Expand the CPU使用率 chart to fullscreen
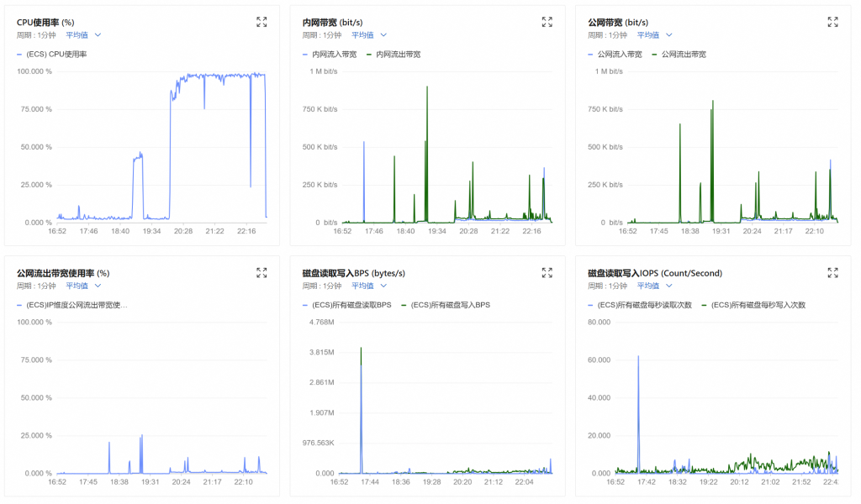Image resolution: width=861 pixels, height=504 pixels. point(261,22)
